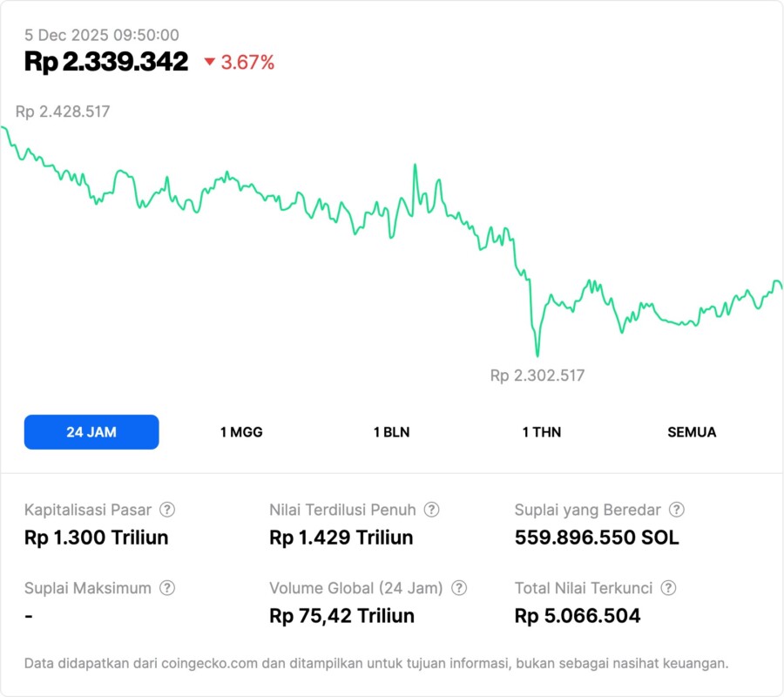Click the current price Rp 2.339.342
This screenshot has width=784, height=697.
(106, 62)
